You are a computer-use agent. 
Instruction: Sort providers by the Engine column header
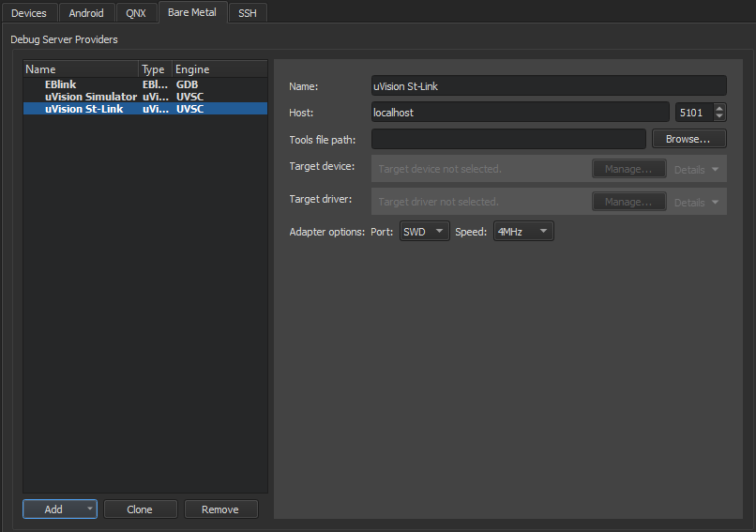click(219, 69)
